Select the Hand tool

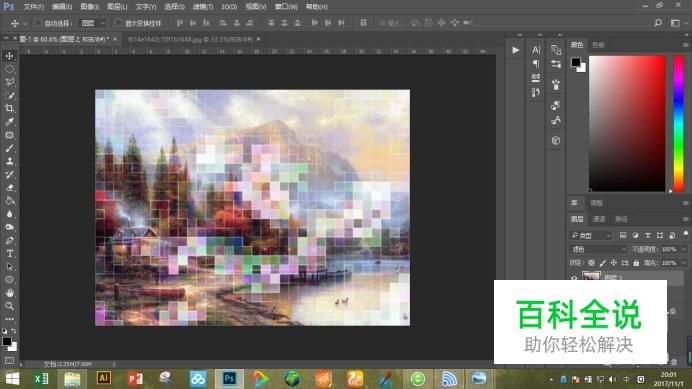(x=9, y=293)
